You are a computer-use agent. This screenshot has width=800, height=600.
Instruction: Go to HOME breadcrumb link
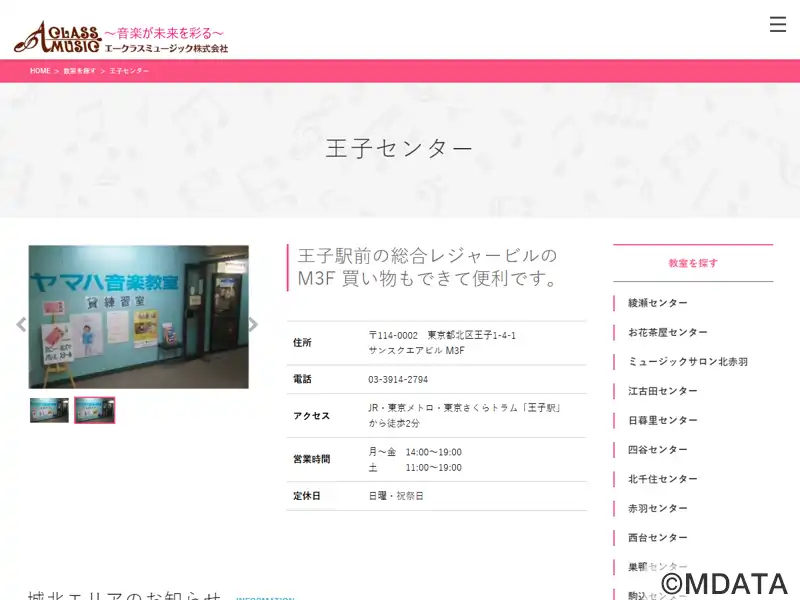coord(40,71)
